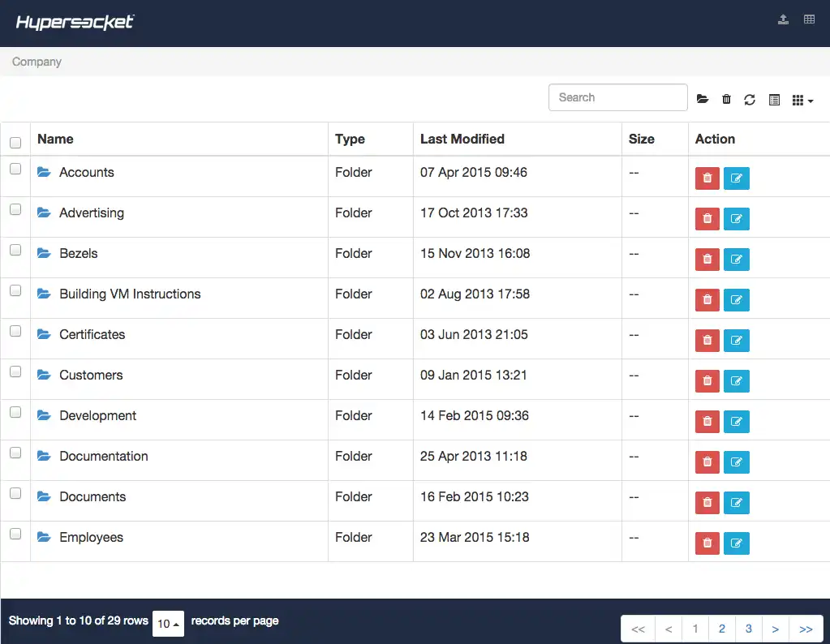The height and width of the screenshot is (644, 830).
Task: Edit the Certificates folder
Action: (737, 341)
